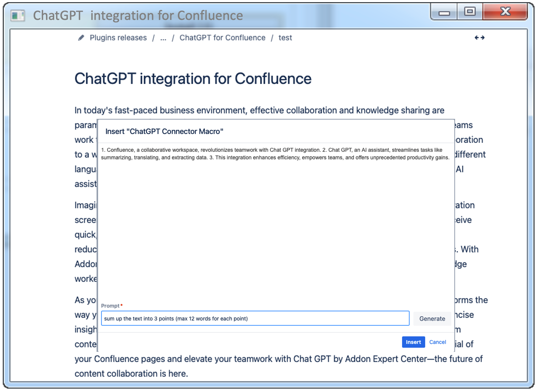Click the window app icon in title bar
This screenshot has height=392, width=537.
pos(17,15)
